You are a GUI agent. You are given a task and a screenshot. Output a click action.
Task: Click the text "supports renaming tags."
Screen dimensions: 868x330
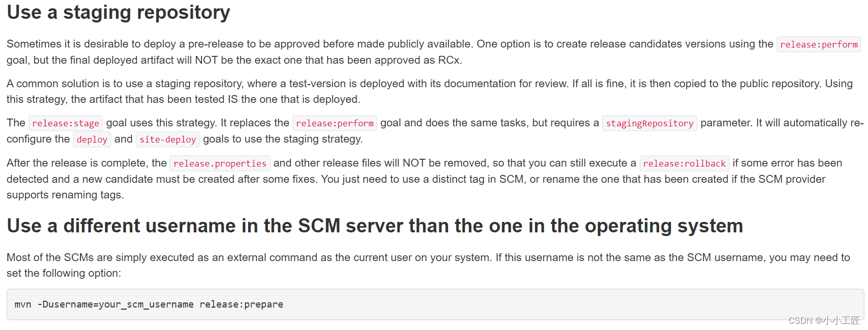[x=65, y=195]
